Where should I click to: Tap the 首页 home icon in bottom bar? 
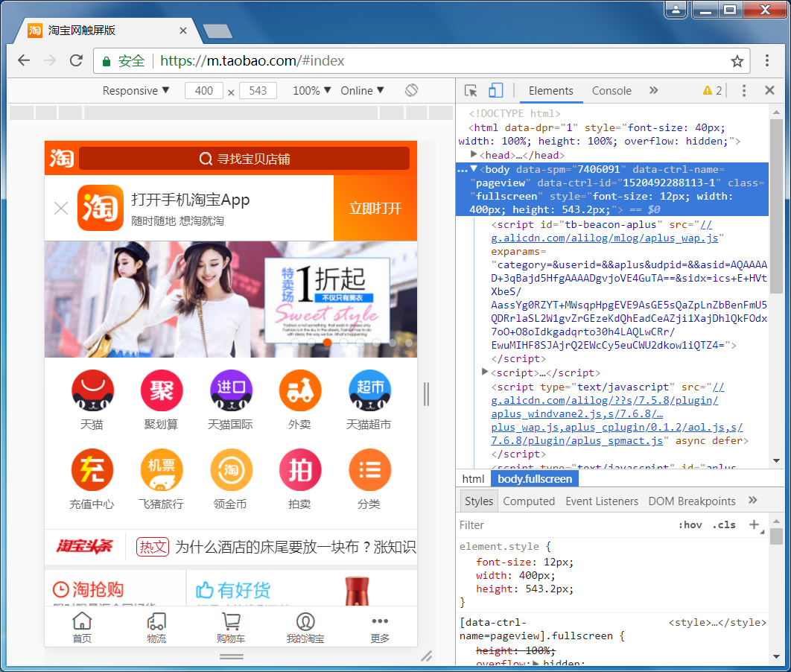coord(82,621)
